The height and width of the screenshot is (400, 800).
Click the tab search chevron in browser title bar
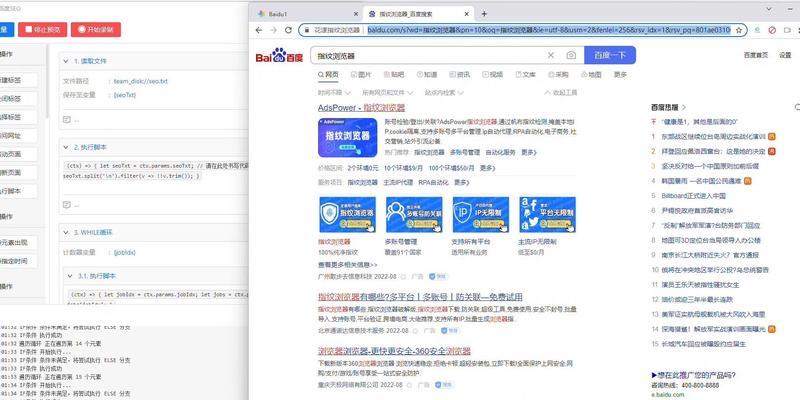pos(769,9)
